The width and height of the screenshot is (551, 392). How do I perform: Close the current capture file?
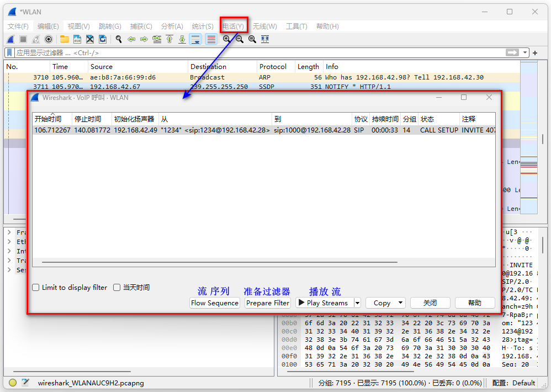[x=90, y=39]
